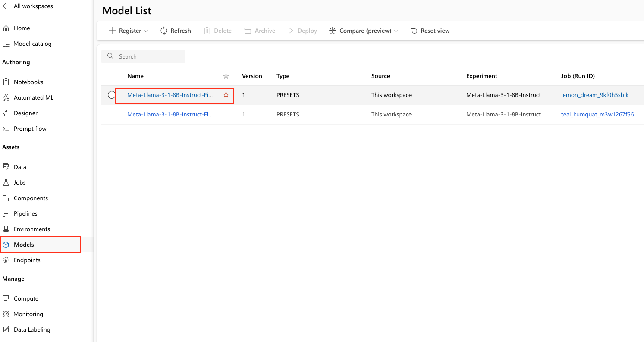The image size is (644, 342).
Task: Click the Job (Run ID) column header
Action: click(x=578, y=76)
